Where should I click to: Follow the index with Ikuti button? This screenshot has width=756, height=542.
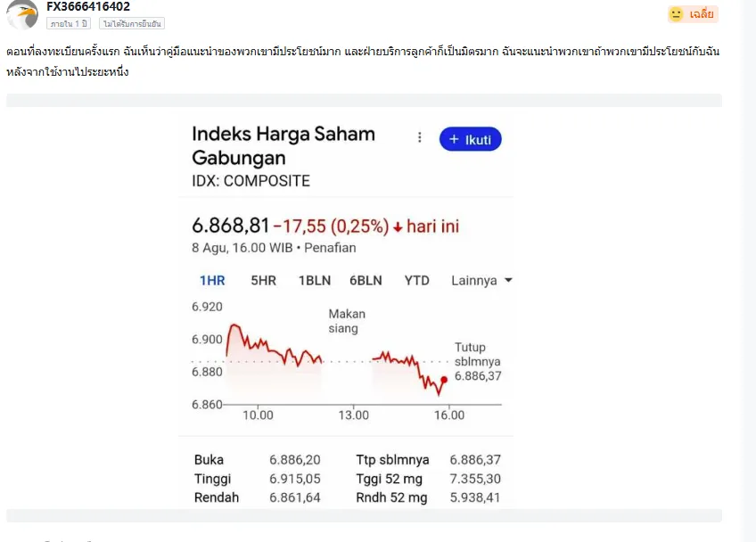pyautogui.click(x=470, y=139)
